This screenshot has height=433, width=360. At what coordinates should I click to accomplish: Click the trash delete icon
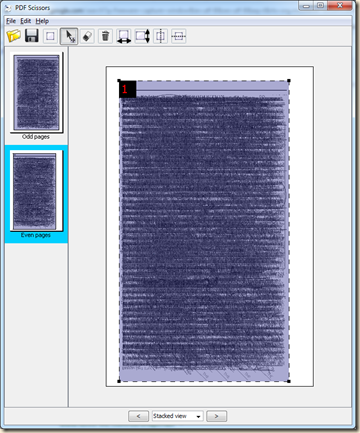[x=105, y=36]
